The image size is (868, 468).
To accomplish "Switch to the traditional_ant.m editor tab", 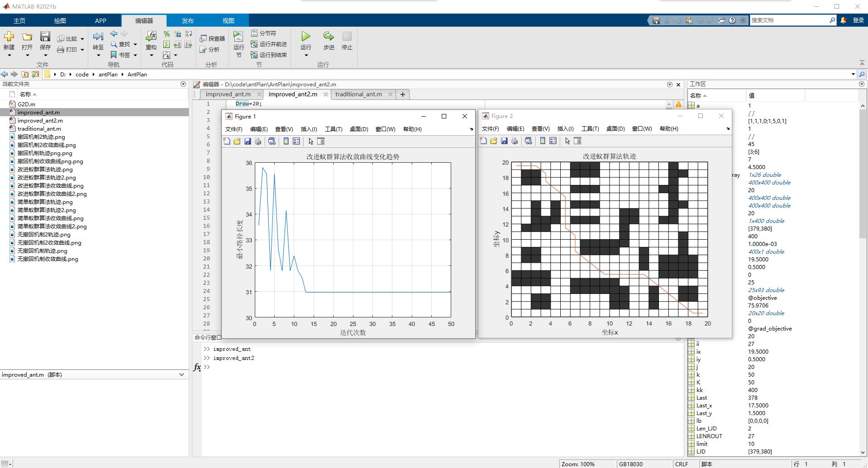I will pos(358,94).
